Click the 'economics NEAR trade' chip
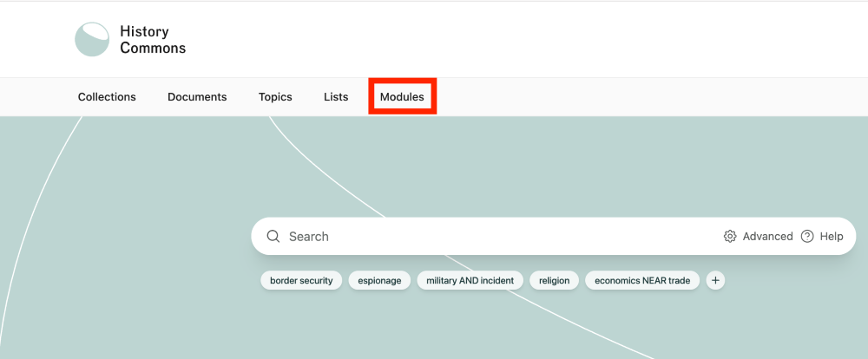 (x=642, y=280)
